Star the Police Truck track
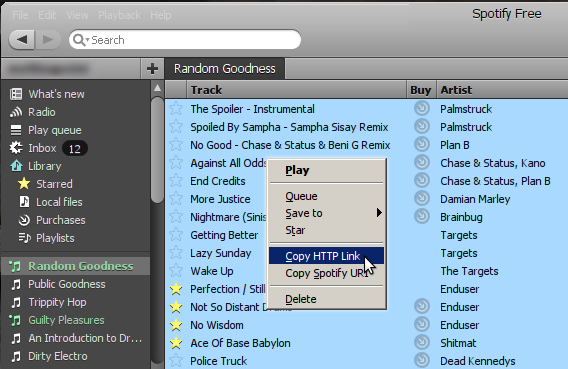The width and height of the screenshot is (568, 369). pos(176,361)
